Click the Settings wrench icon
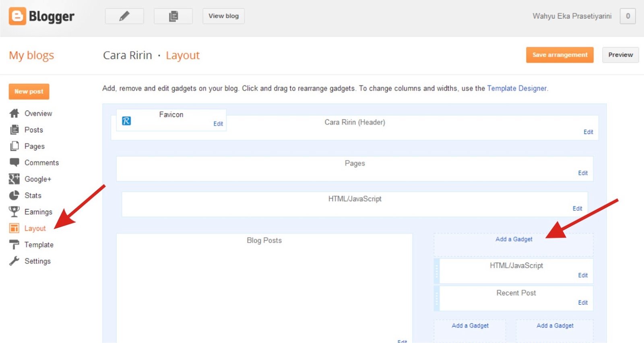This screenshot has height=343, width=644. point(14,261)
